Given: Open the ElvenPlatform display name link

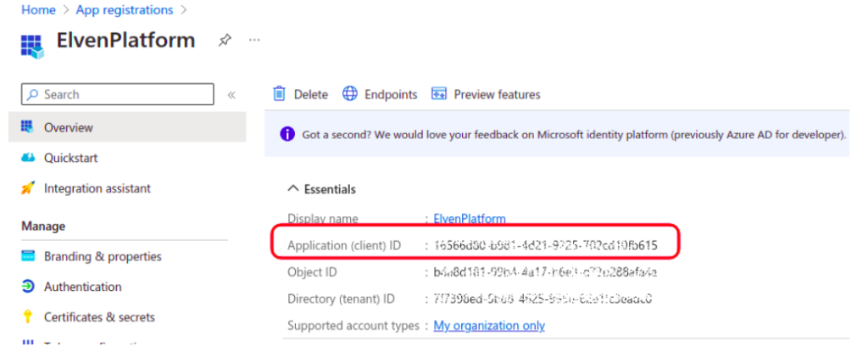Looking at the screenshot, I should (x=470, y=219).
